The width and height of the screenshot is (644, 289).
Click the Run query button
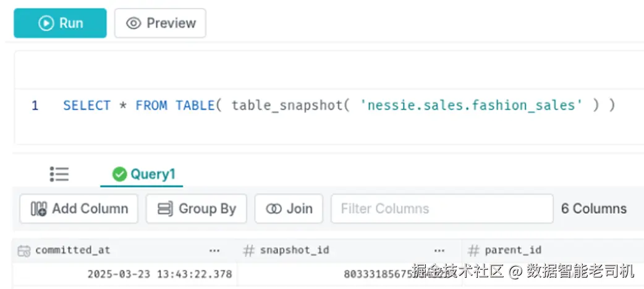60,23
